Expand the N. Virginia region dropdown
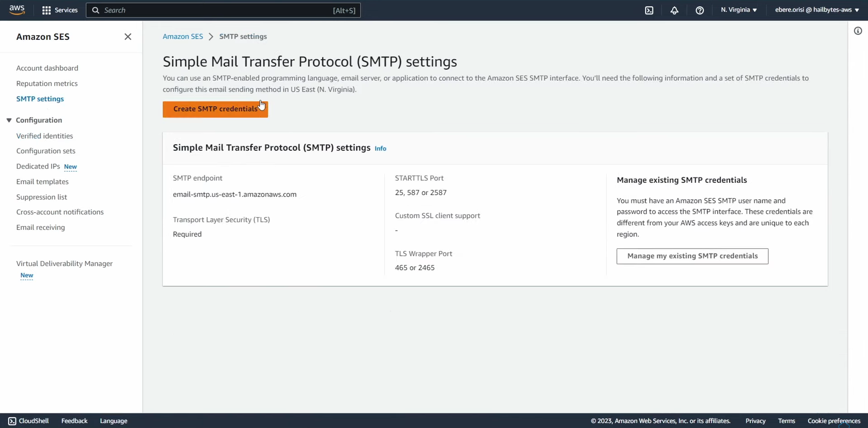The width and height of the screenshot is (868, 428). click(739, 10)
